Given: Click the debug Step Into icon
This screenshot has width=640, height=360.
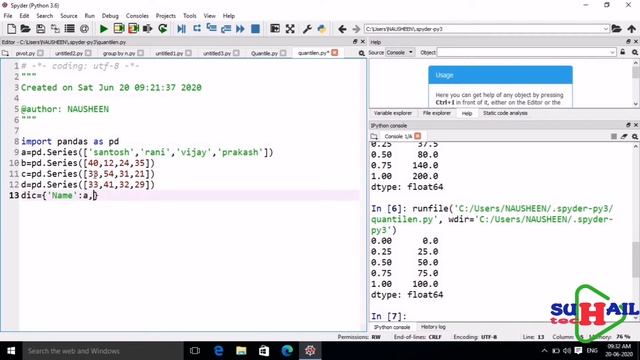Looking at the screenshot, I should tap(211, 29).
